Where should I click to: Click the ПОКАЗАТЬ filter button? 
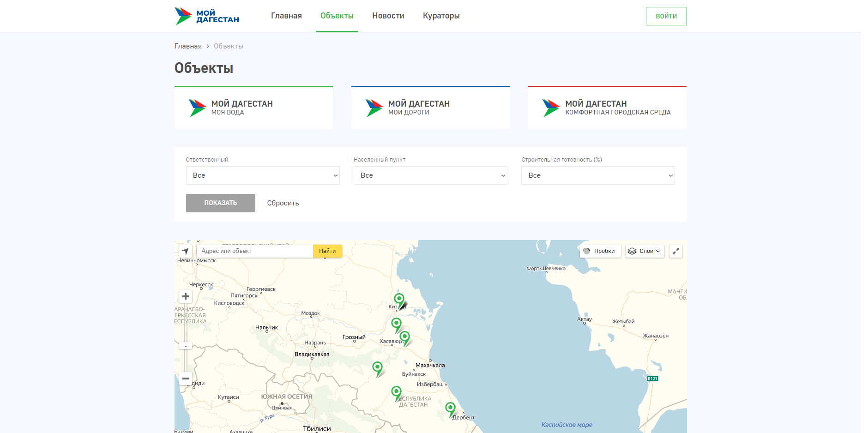pos(221,203)
